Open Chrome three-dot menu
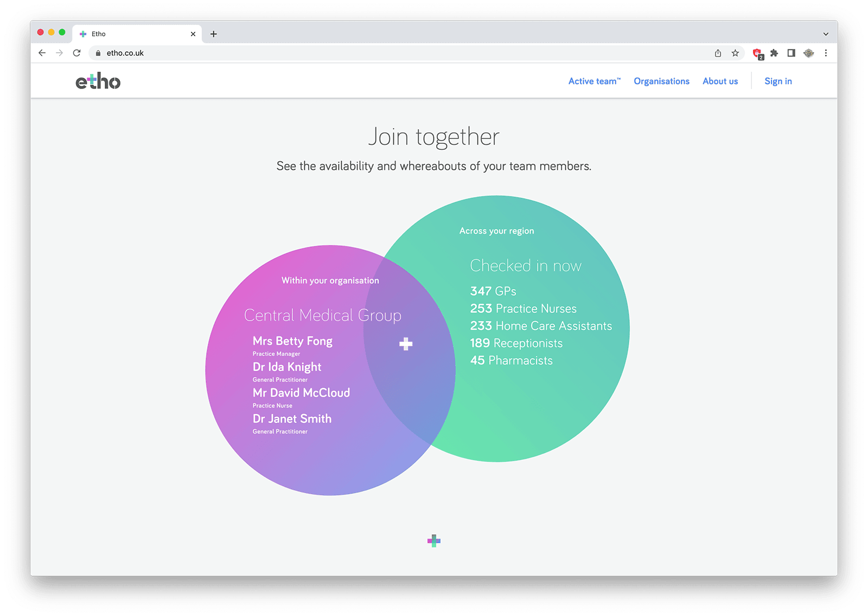 tap(826, 53)
